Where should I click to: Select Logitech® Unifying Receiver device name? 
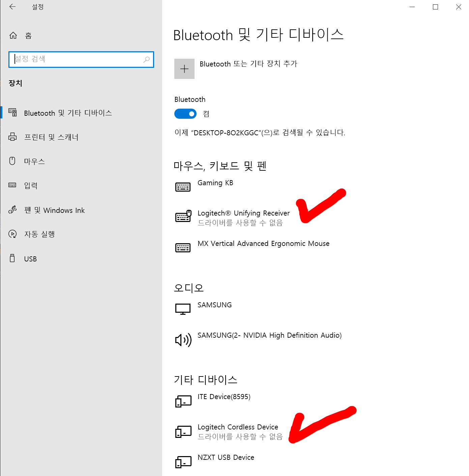click(x=243, y=213)
